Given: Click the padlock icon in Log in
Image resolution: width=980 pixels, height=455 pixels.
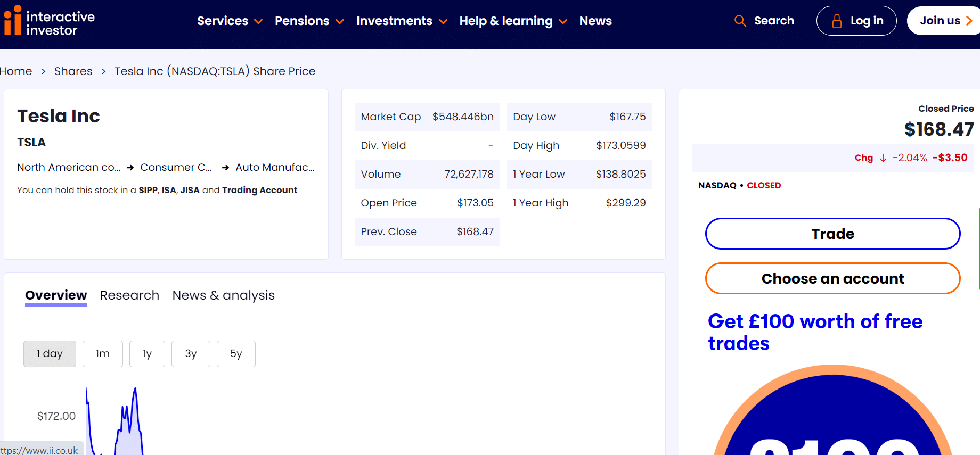Looking at the screenshot, I should pyautogui.click(x=837, y=21).
